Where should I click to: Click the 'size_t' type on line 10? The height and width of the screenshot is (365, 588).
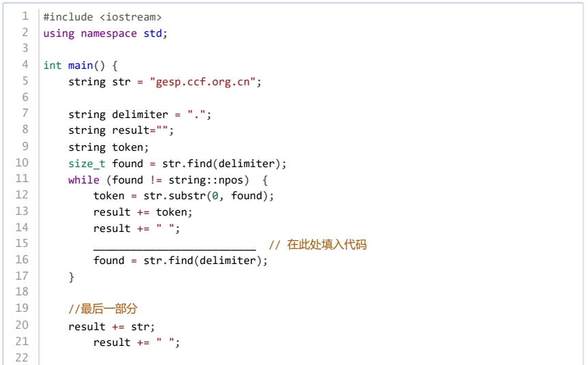(x=87, y=164)
